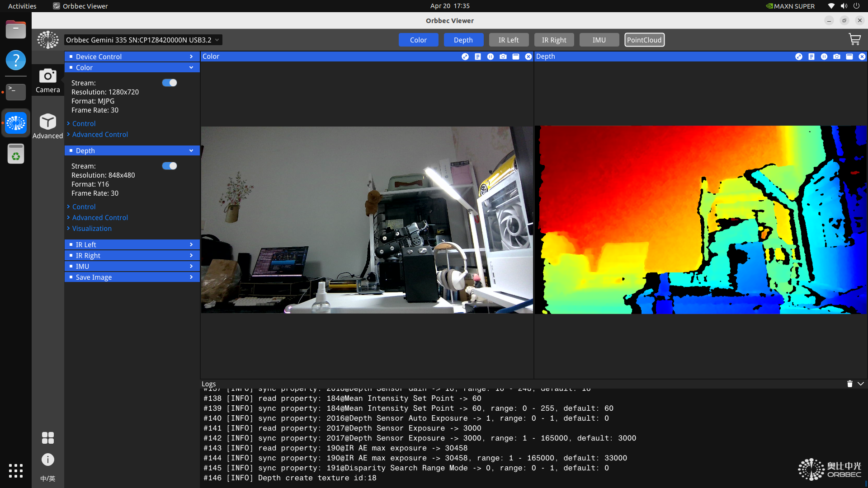Viewport: 868px width, 488px height.
Task: Collapse the Depth section
Action: [132, 150]
